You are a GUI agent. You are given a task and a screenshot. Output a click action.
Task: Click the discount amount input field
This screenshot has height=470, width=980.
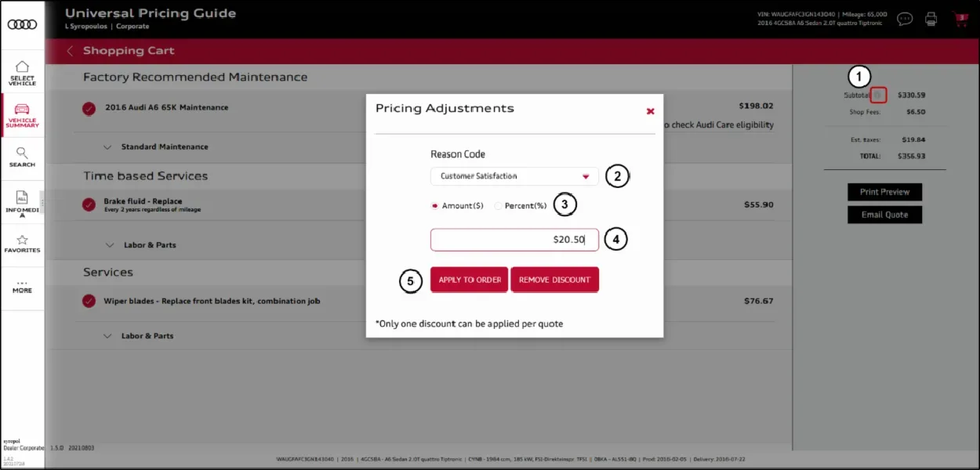pyautogui.click(x=514, y=240)
